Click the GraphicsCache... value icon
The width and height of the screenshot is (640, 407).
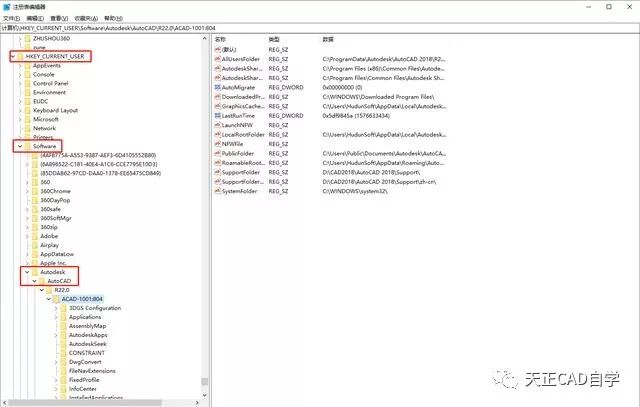218,106
